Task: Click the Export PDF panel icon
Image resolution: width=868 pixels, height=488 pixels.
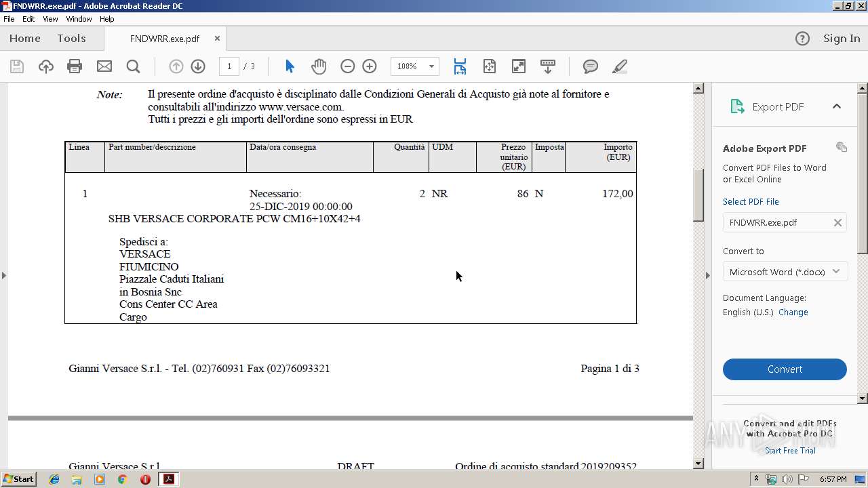Action: point(737,106)
